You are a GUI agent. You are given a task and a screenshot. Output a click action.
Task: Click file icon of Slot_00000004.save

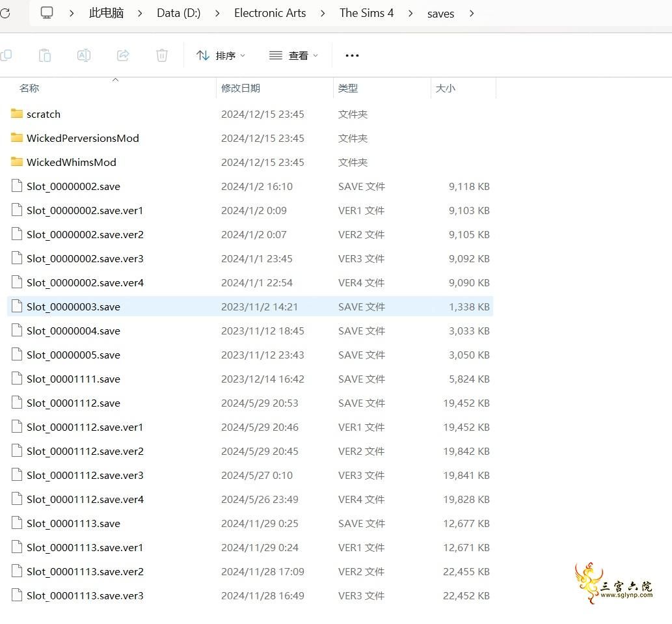coord(17,330)
